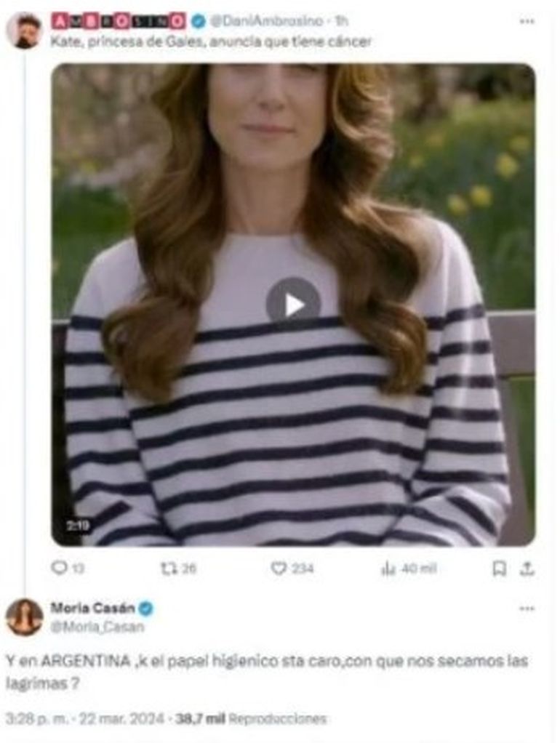Image resolution: width=560 pixels, height=743 pixels.
Task: Like the tweet with heart icon
Action: pyautogui.click(x=279, y=569)
